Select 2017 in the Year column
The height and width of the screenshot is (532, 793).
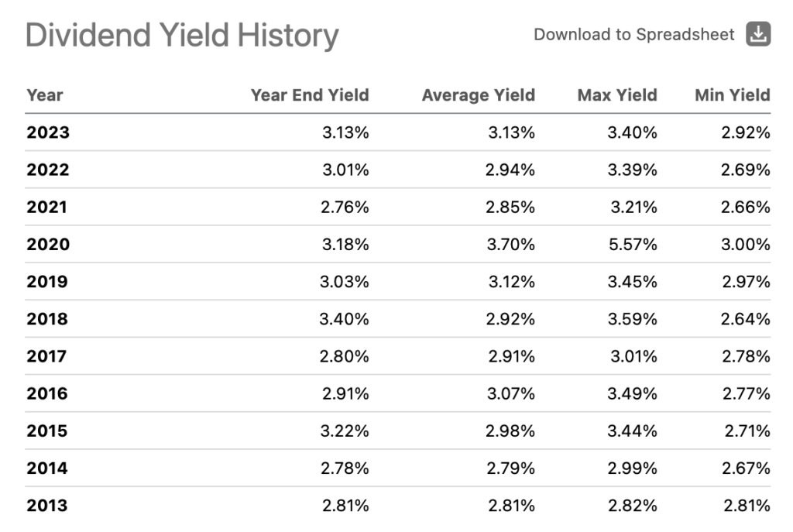click(46, 356)
